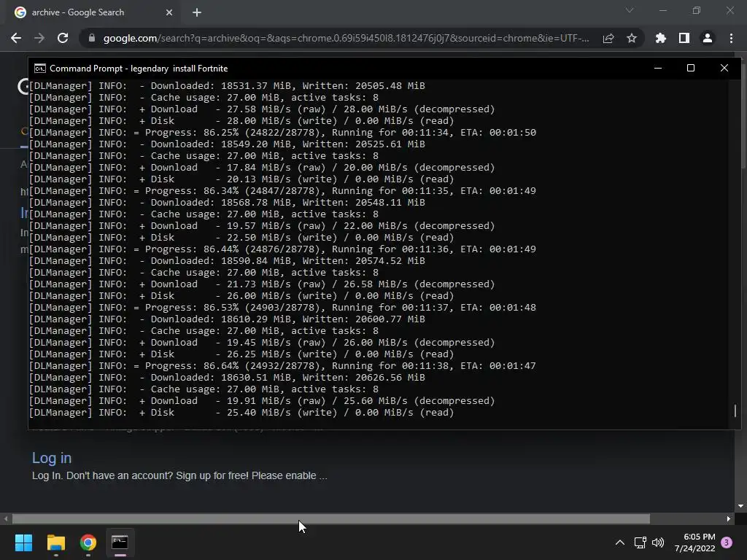Open a new Chrome tab
The height and width of the screenshot is (560, 747).
click(x=197, y=12)
